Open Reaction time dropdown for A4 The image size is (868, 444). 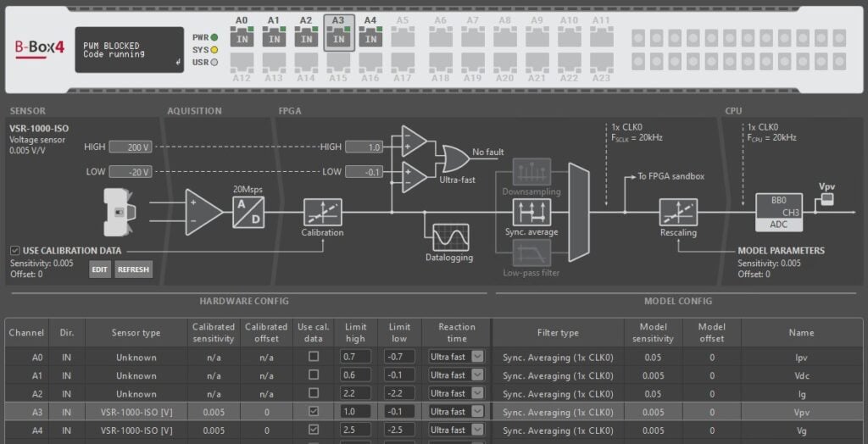pos(477,430)
